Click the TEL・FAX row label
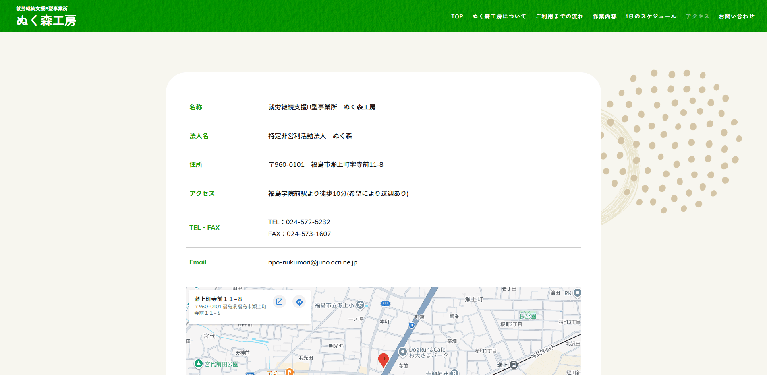This screenshot has height=375, width=767. pyautogui.click(x=204, y=227)
